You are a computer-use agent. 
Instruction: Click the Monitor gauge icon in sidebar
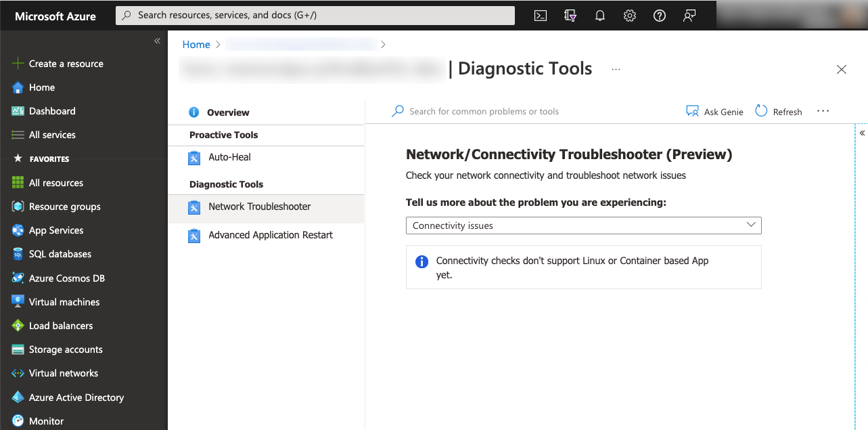(x=18, y=421)
